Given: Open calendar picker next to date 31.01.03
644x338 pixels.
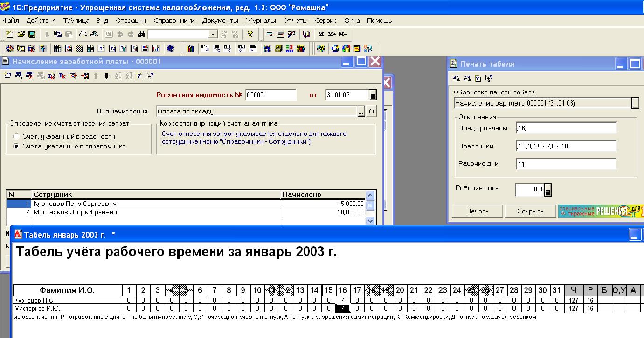Looking at the screenshot, I should [x=373, y=96].
